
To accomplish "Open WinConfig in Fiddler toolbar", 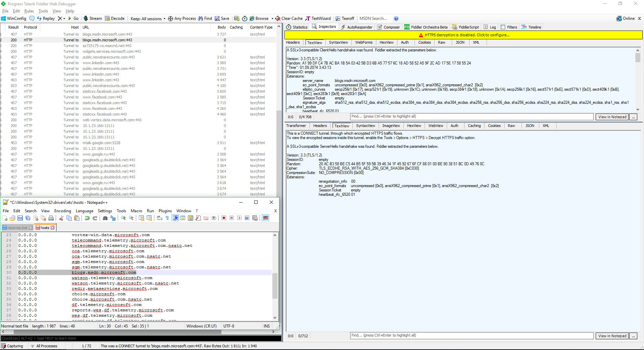I will tap(13, 18).
